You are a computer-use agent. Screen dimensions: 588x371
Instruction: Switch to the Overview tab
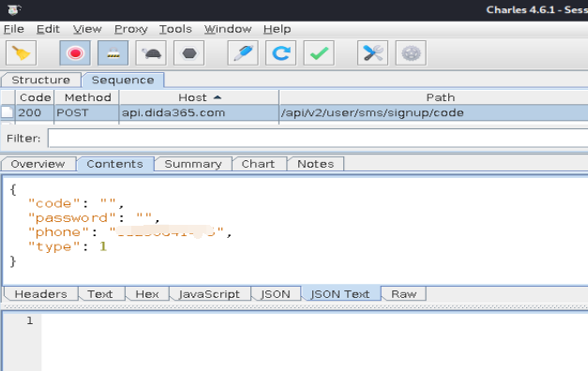(x=38, y=164)
